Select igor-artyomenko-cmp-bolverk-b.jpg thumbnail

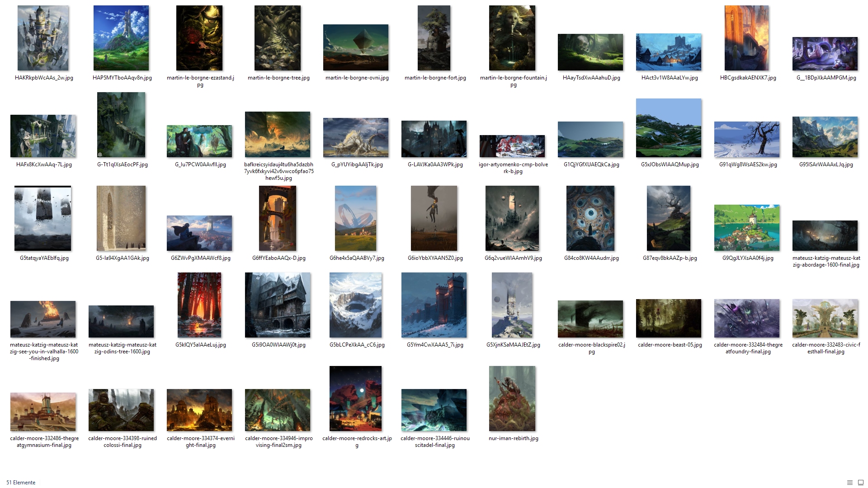pos(512,146)
